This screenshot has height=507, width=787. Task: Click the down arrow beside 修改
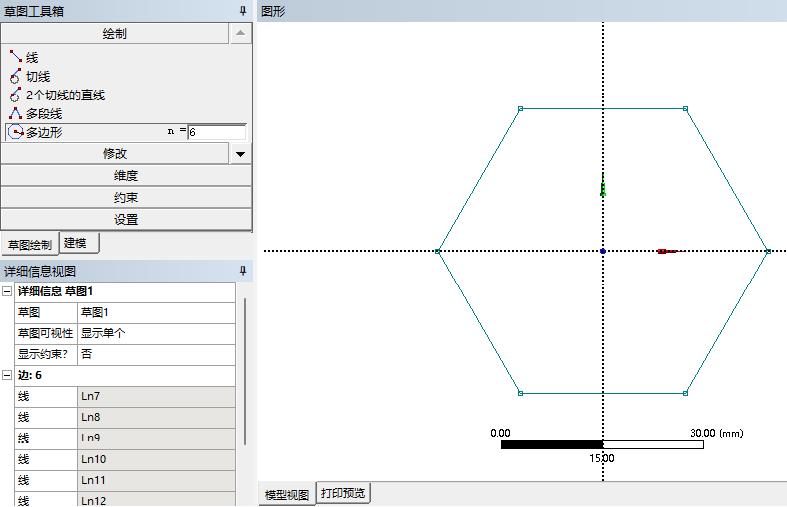240,154
